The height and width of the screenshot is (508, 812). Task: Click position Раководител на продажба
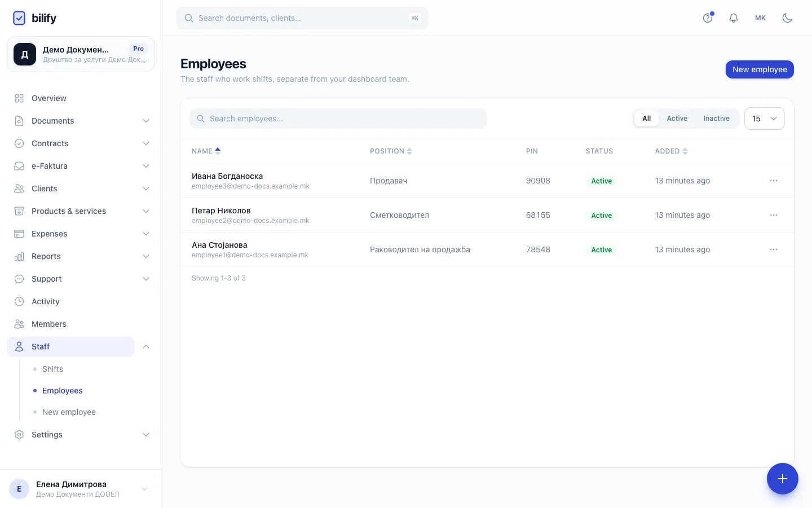(x=420, y=249)
